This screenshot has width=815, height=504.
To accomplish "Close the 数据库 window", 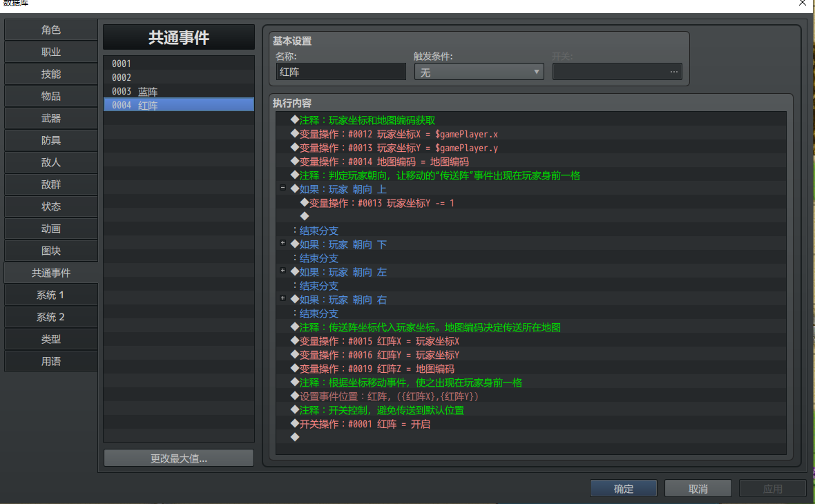I will (803, 3).
